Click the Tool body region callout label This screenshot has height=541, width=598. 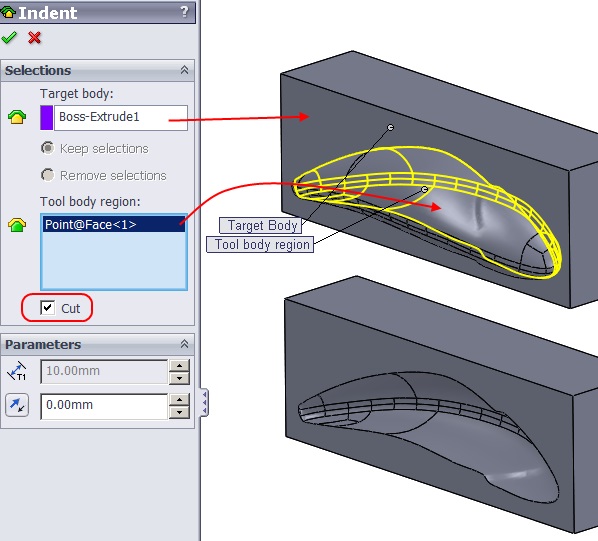coord(260,244)
